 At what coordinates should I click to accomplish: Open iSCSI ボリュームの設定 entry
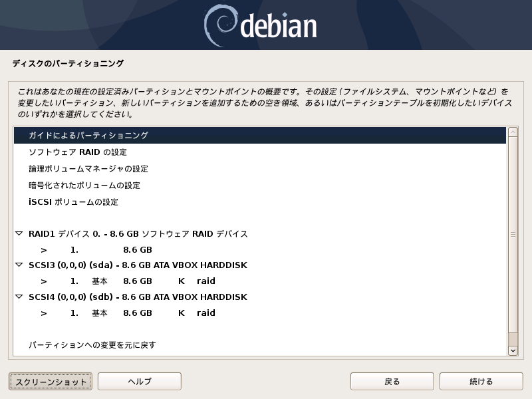pyautogui.click(x=260, y=202)
